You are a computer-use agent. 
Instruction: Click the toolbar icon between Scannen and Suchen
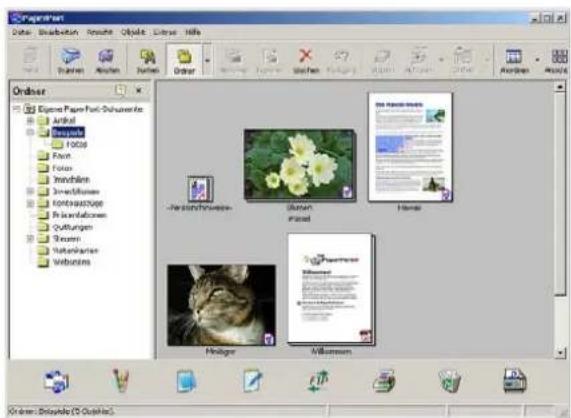coord(107,60)
